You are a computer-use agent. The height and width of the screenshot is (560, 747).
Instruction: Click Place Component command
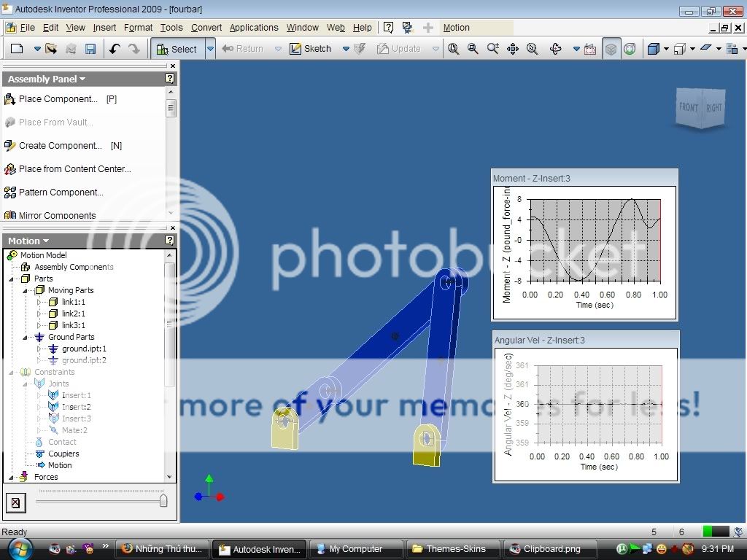60,99
